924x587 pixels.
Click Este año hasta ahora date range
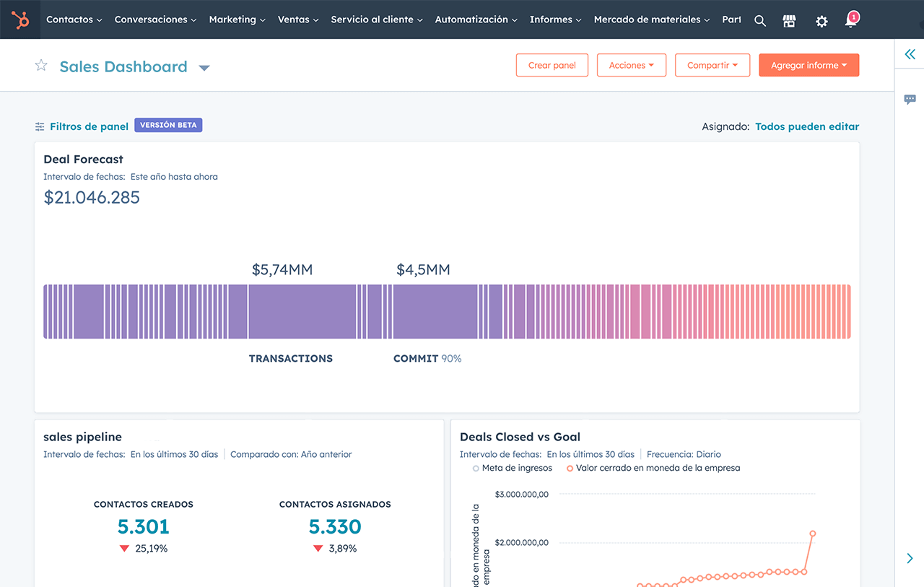coord(174,176)
